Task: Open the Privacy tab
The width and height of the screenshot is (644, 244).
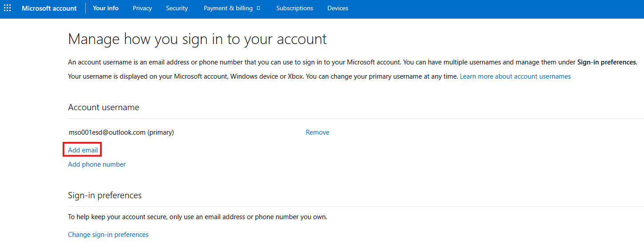Action: 142,8
